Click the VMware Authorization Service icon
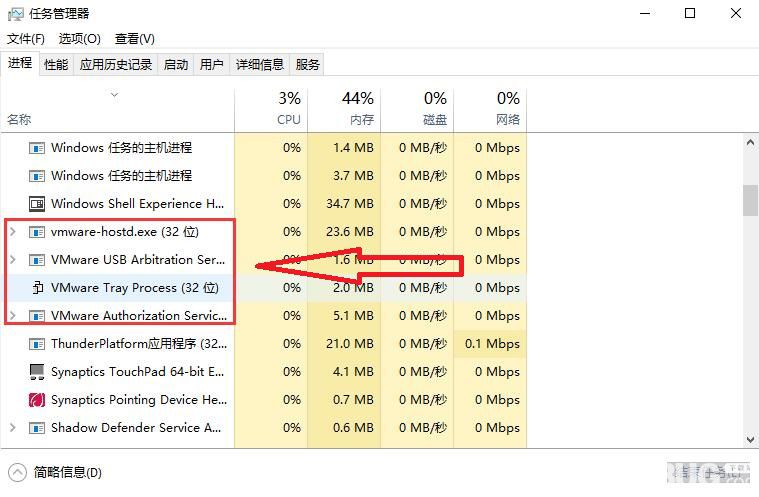Viewport: 759px width, 497px height. click(37, 316)
